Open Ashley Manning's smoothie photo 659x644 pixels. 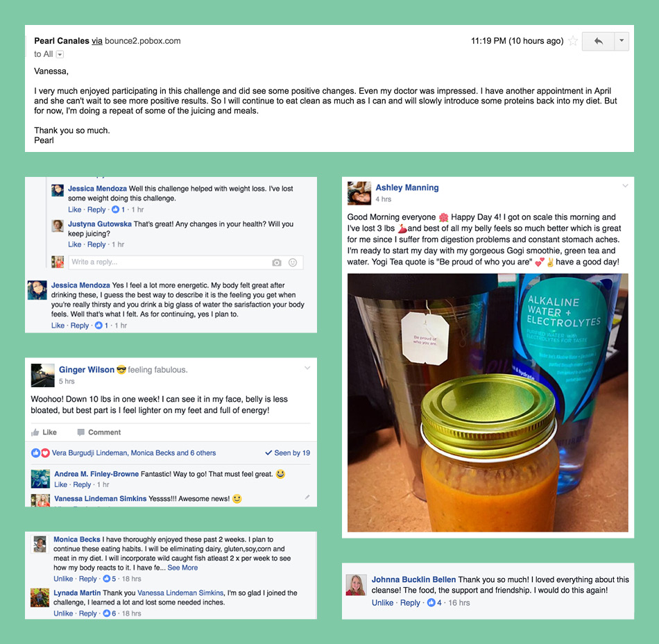click(488, 402)
